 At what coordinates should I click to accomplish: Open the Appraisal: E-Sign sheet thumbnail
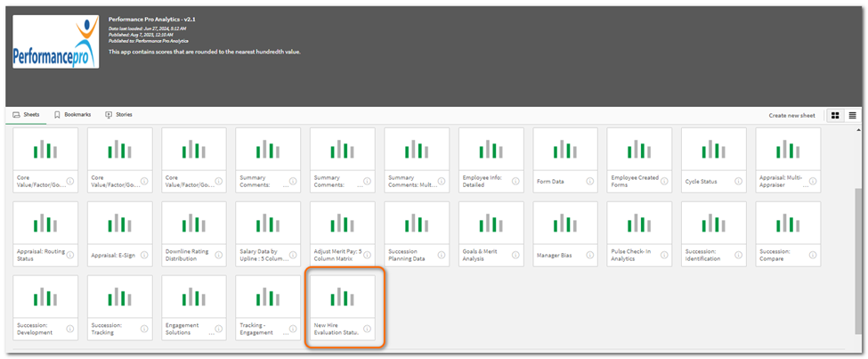pyautogui.click(x=119, y=224)
